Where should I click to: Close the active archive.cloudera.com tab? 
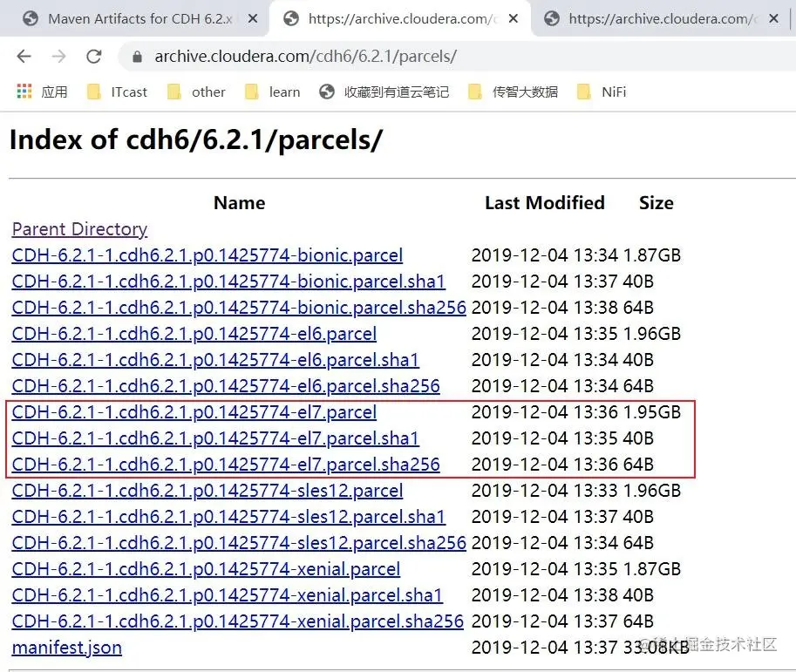pyautogui.click(x=514, y=19)
